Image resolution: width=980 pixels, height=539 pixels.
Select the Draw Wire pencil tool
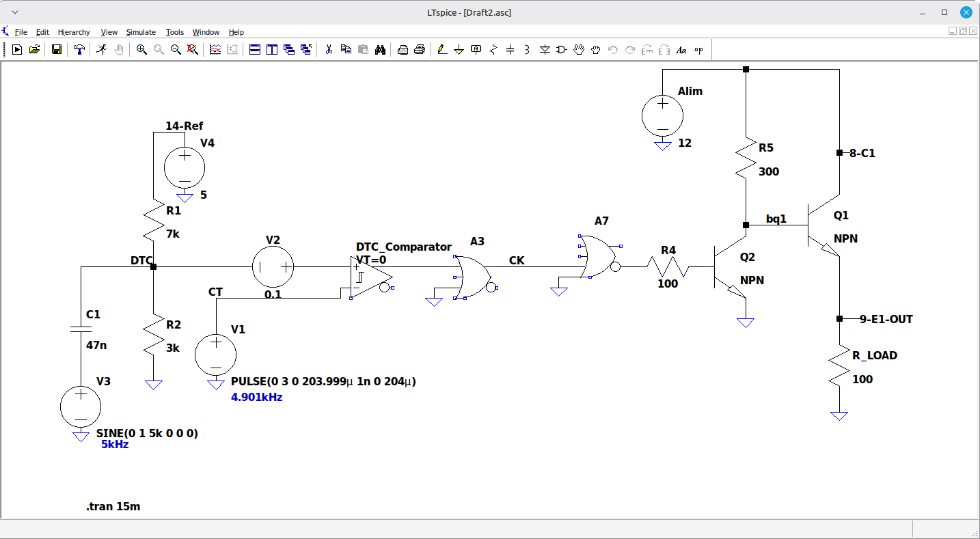tap(442, 49)
